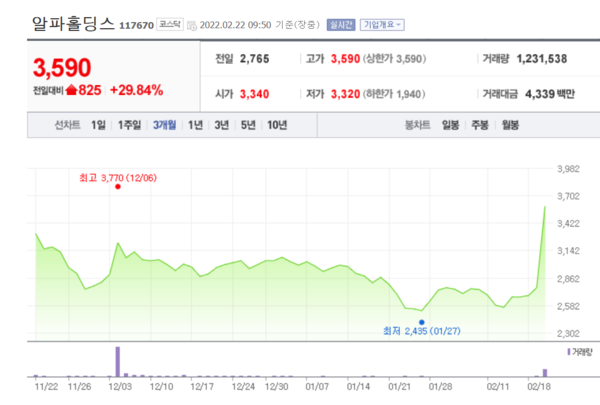Select the 1주일 line chart tab
The height and width of the screenshot is (405, 600).
[129, 125]
